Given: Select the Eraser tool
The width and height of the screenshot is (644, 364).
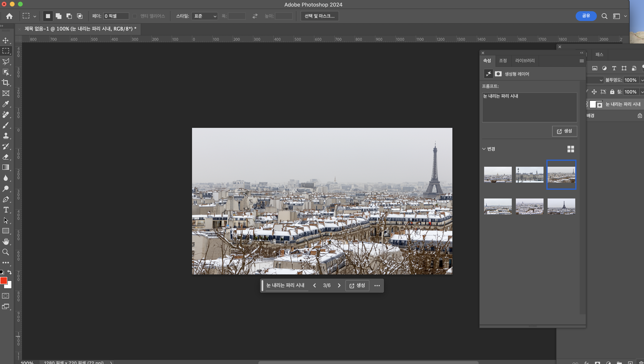Looking at the screenshot, I should coord(5,157).
